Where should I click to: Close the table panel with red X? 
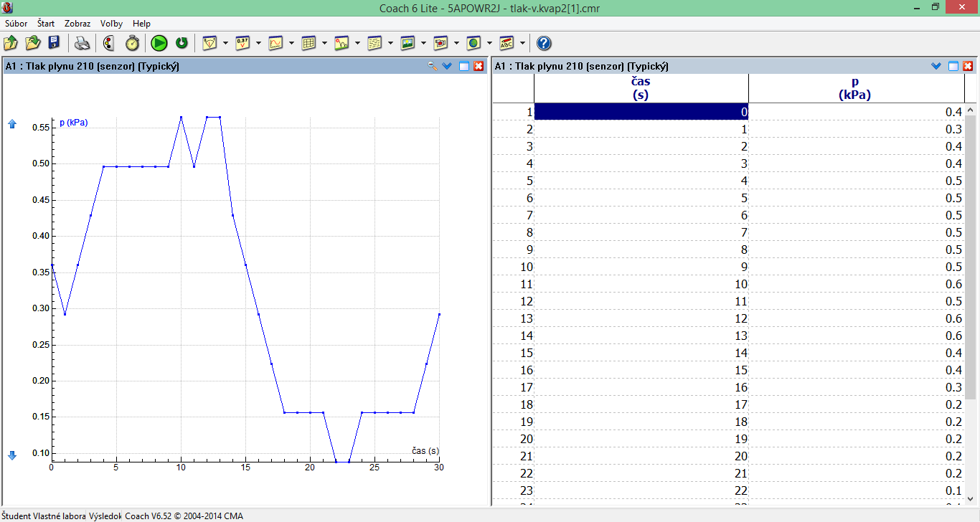point(968,66)
